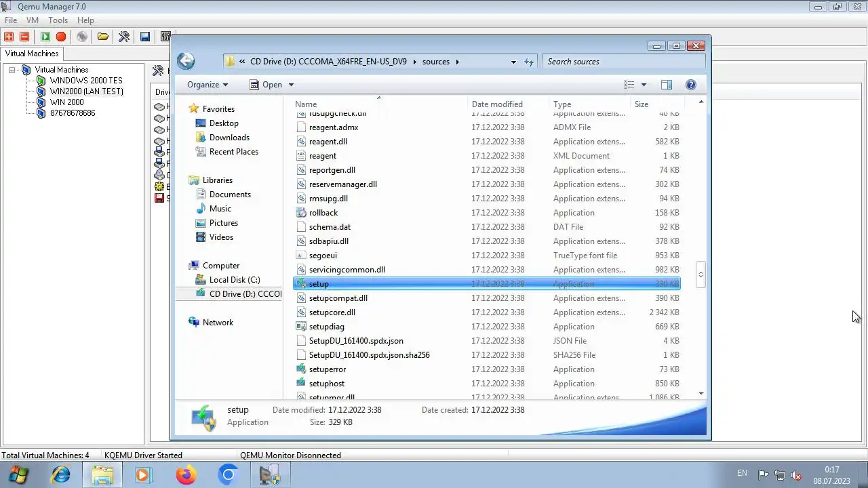Open Documents library

(x=230, y=195)
